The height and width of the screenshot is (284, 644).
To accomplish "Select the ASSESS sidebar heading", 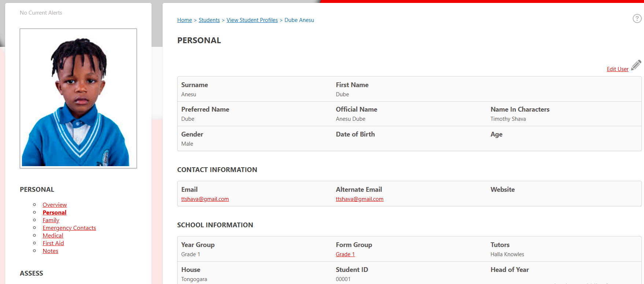I will (x=31, y=273).
